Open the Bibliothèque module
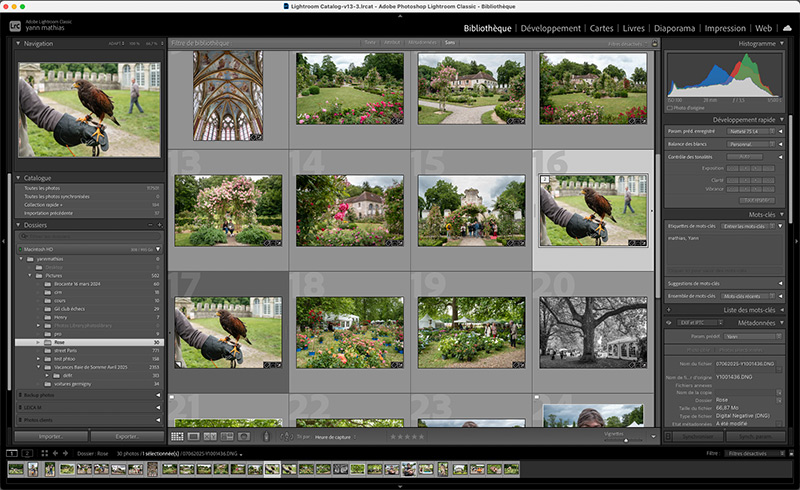Viewport: 800px width, 490px height. [487, 28]
